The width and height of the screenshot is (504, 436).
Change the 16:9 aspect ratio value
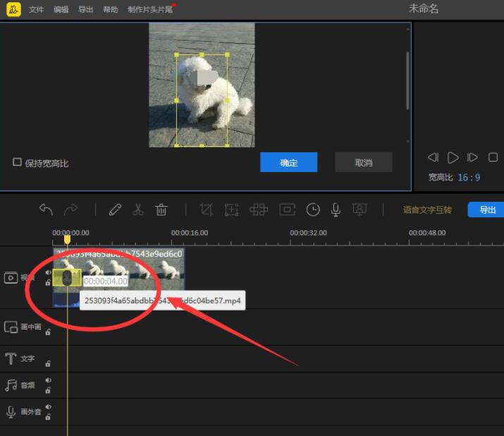pyautogui.click(x=469, y=177)
